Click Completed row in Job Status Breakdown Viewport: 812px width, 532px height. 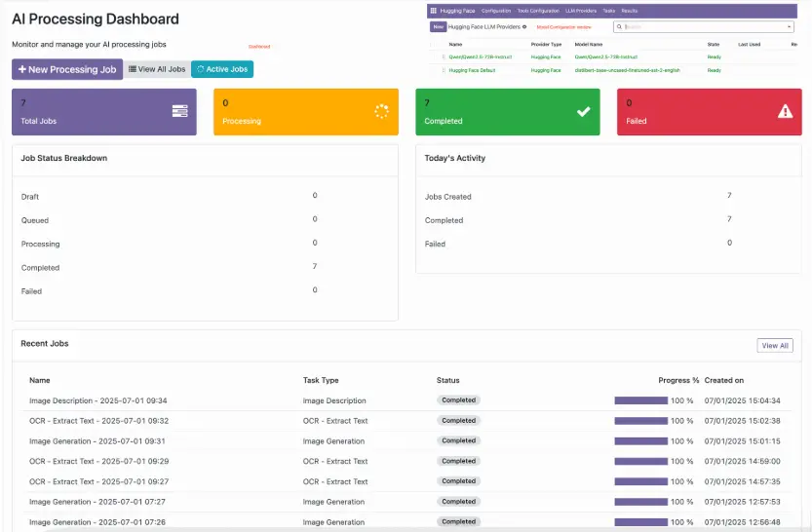(205, 268)
